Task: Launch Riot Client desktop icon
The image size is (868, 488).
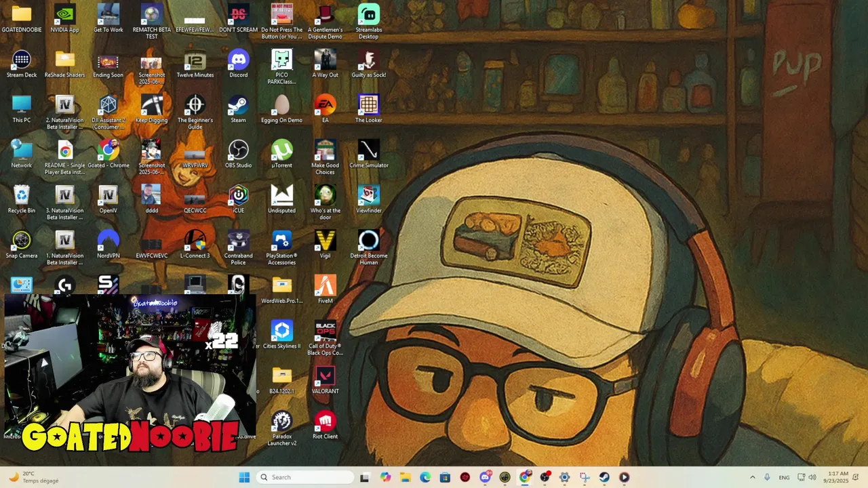Action: click(x=325, y=426)
